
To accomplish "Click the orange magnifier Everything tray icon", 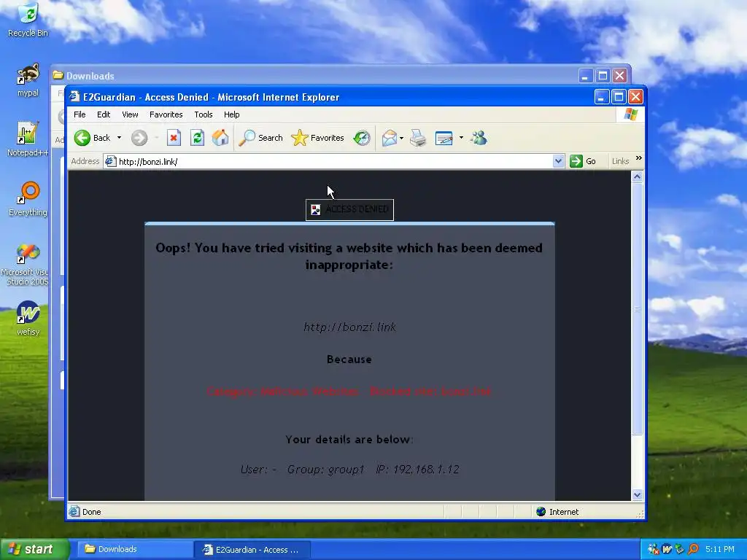I will [x=693, y=549].
